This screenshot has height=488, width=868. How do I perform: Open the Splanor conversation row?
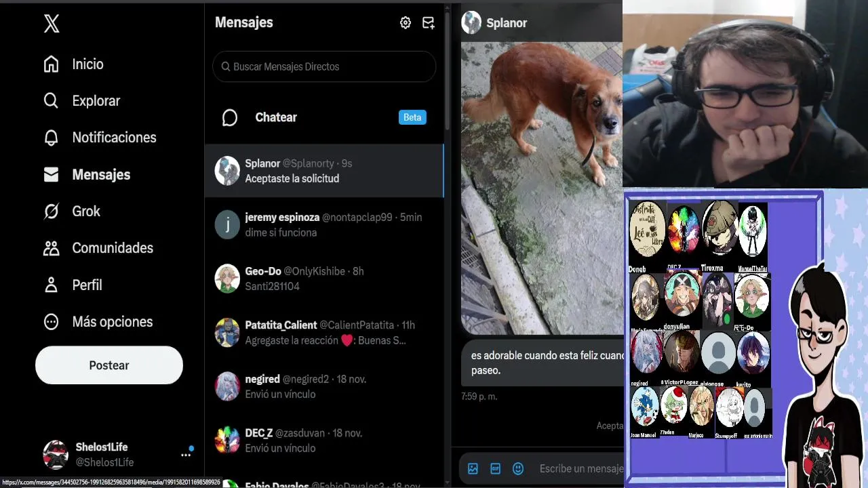coord(324,171)
